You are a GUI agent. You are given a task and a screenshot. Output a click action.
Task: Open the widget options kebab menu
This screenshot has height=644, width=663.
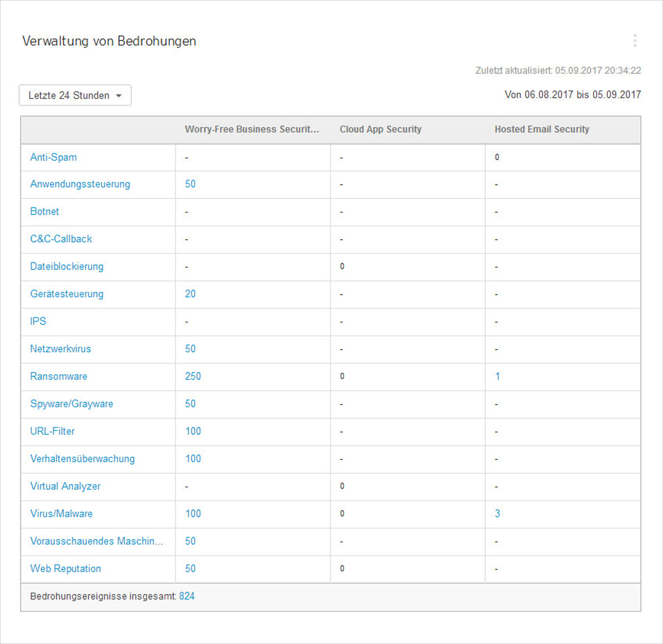click(635, 41)
